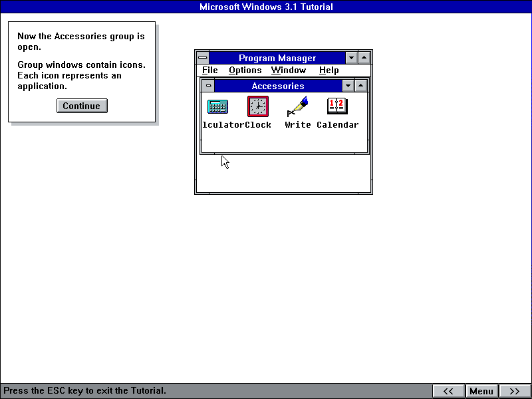Open the Help menu
This screenshot has height=399, width=532.
tap(329, 70)
